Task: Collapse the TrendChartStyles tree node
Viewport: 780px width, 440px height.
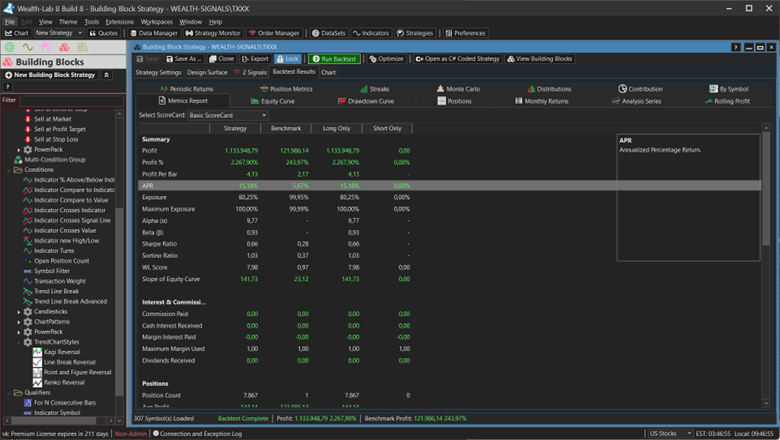Action: tap(19, 342)
